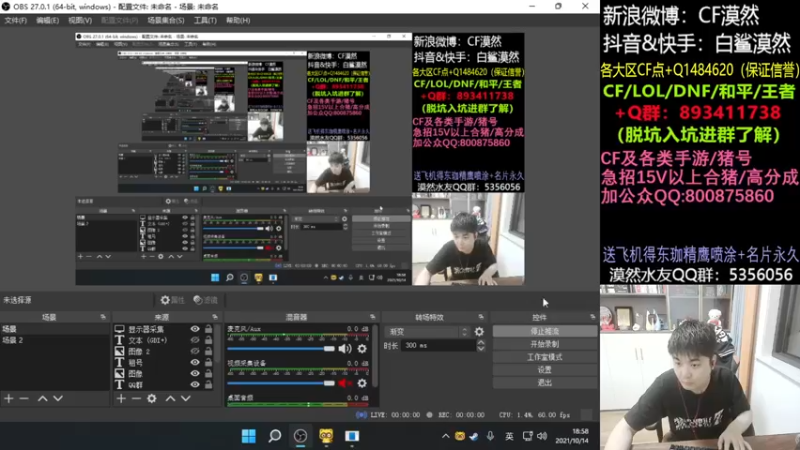Open 设置 settings in Controls panel
Screen dimensions: 800x450
tap(544, 370)
